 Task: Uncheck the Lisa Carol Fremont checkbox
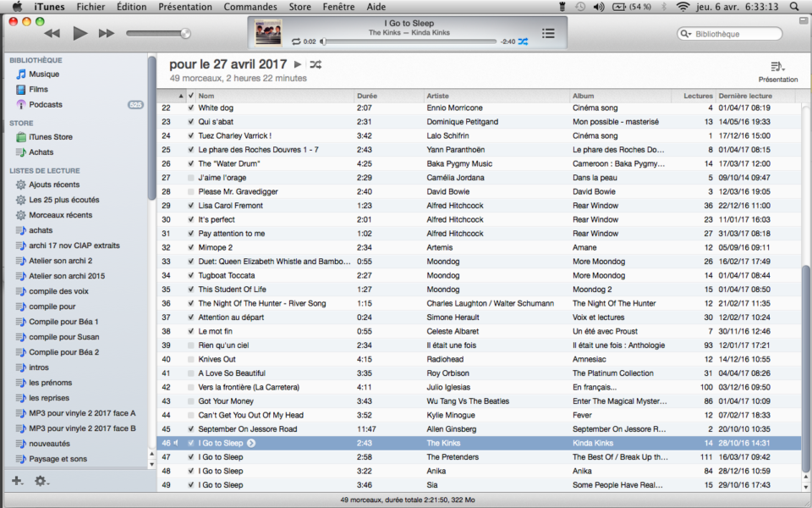191,206
